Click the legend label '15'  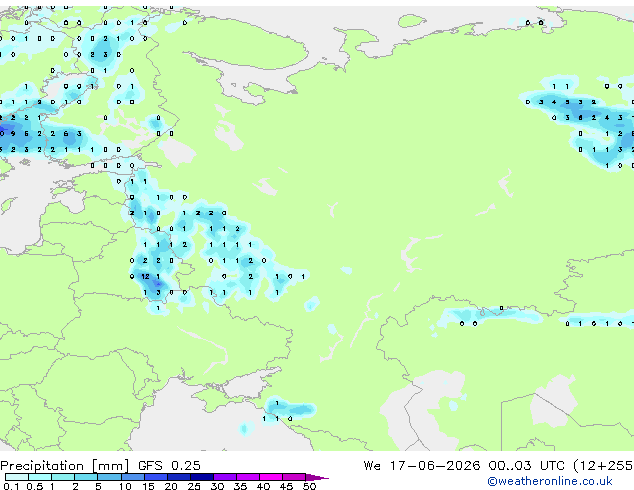[x=148, y=486]
